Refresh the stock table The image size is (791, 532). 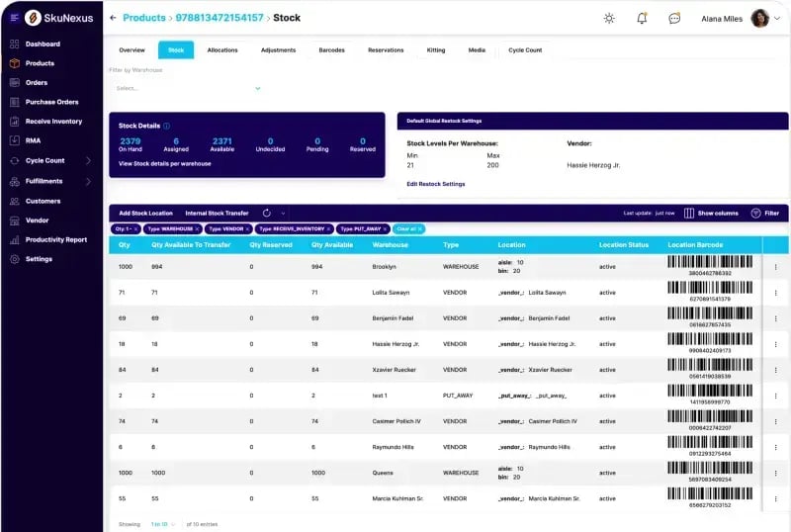(x=267, y=213)
